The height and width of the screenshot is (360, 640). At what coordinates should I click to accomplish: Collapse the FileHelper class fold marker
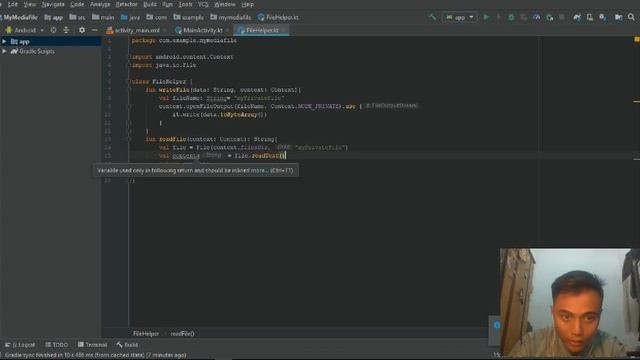coord(129,82)
